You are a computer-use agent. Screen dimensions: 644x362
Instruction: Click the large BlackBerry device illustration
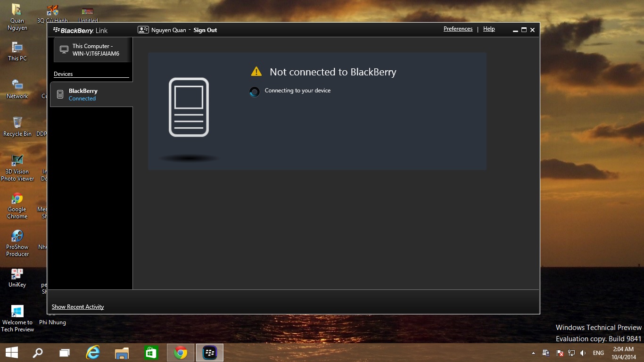189,107
